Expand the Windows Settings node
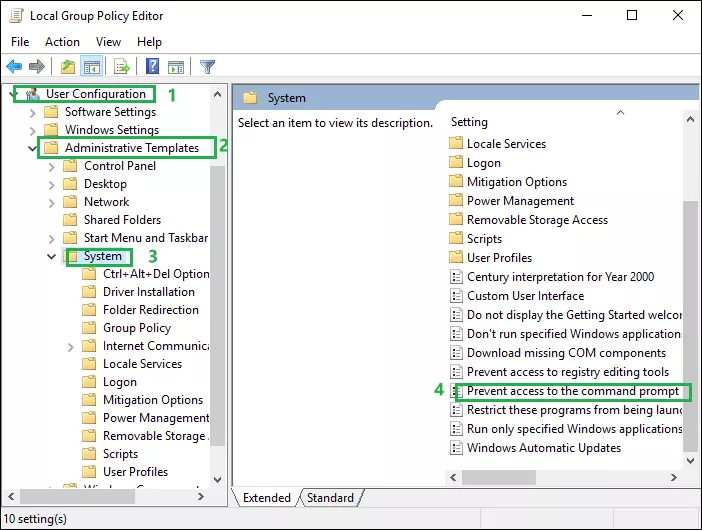 pyautogui.click(x=32, y=131)
